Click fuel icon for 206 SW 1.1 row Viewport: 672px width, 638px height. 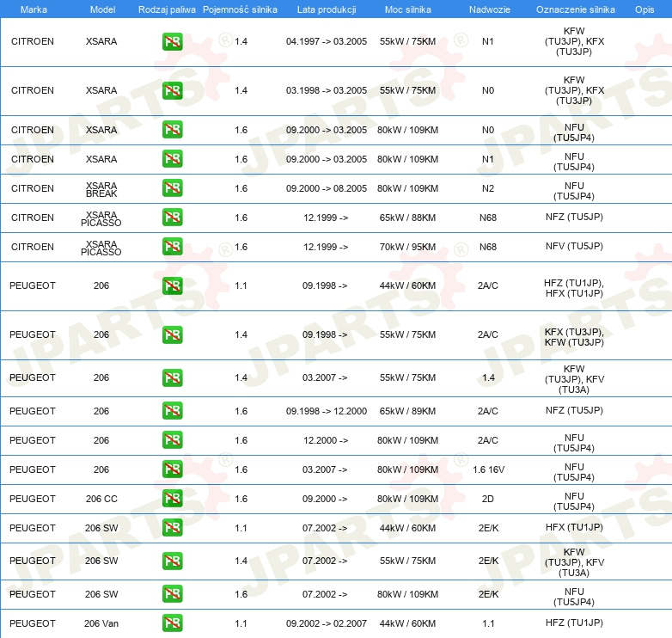click(172, 528)
